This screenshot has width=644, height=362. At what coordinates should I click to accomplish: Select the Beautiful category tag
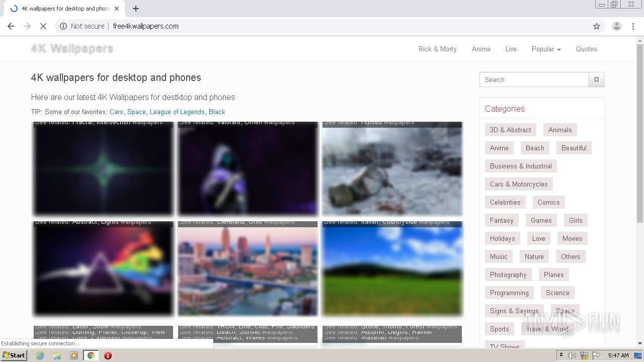(574, 148)
